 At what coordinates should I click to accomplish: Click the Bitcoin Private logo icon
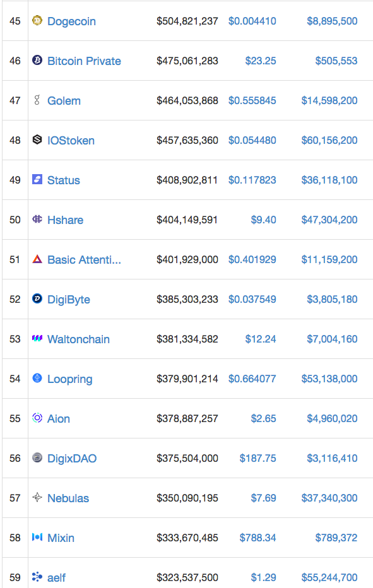(x=37, y=60)
